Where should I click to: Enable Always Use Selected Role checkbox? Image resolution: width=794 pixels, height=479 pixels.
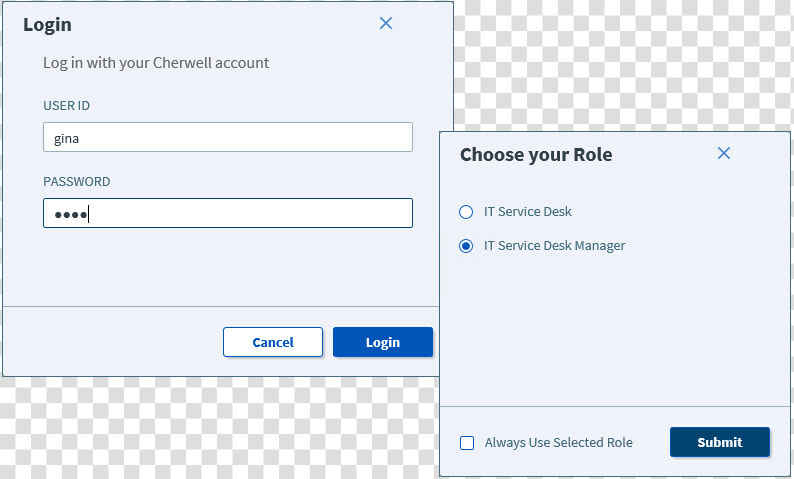click(x=467, y=443)
